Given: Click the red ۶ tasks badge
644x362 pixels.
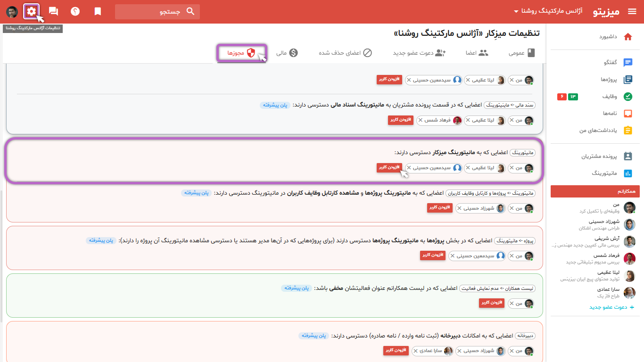Looking at the screenshot, I should pos(562,97).
